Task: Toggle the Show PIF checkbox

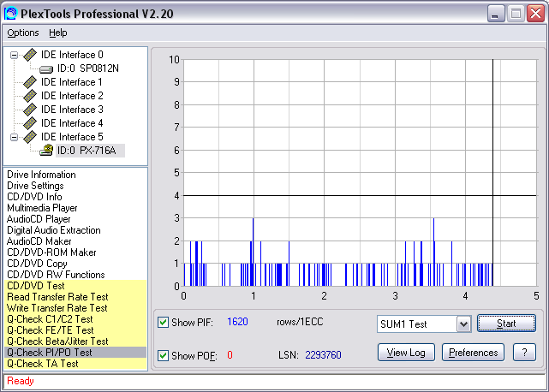Action: 163,322
